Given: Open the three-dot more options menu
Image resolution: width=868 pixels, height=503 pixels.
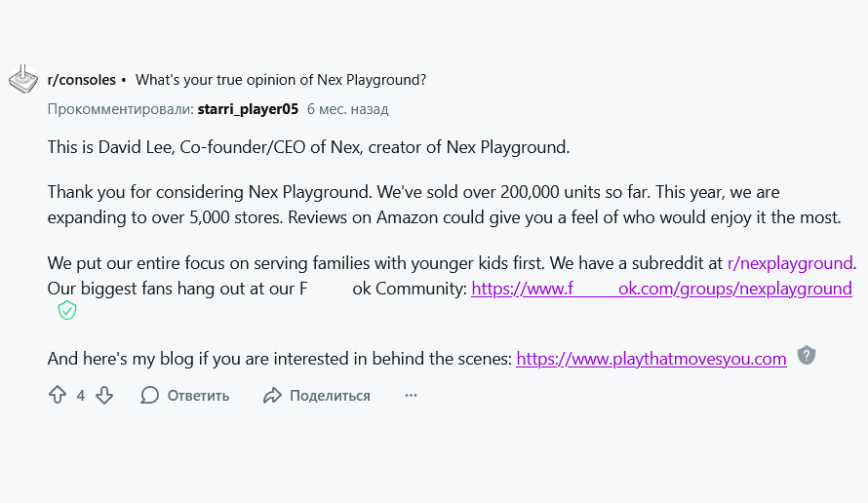Looking at the screenshot, I should (411, 395).
